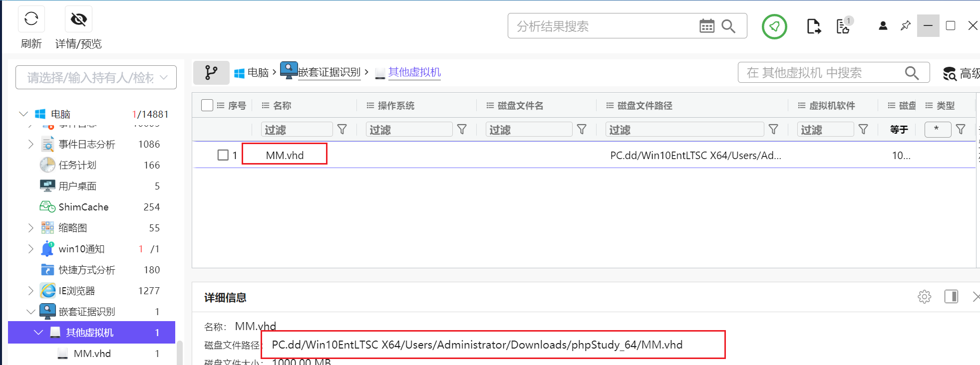Select ShimCache in the sidebar tree
The image size is (980, 365).
(x=83, y=207)
